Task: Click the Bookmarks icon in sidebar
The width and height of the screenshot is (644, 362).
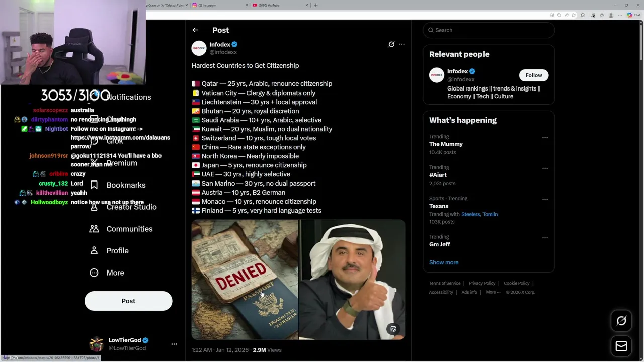Action: [94, 185]
